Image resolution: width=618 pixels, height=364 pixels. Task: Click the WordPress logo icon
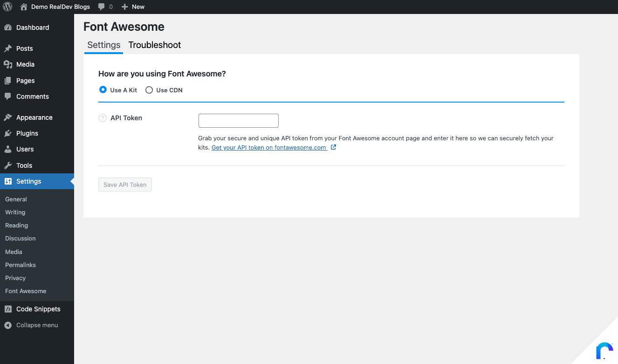click(7, 7)
